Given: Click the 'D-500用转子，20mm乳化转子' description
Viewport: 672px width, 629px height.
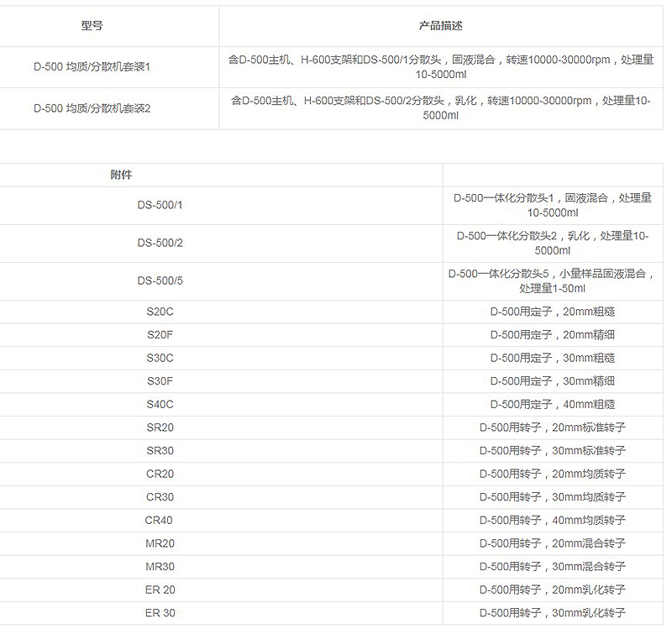Looking at the screenshot, I should click(x=553, y=590).
